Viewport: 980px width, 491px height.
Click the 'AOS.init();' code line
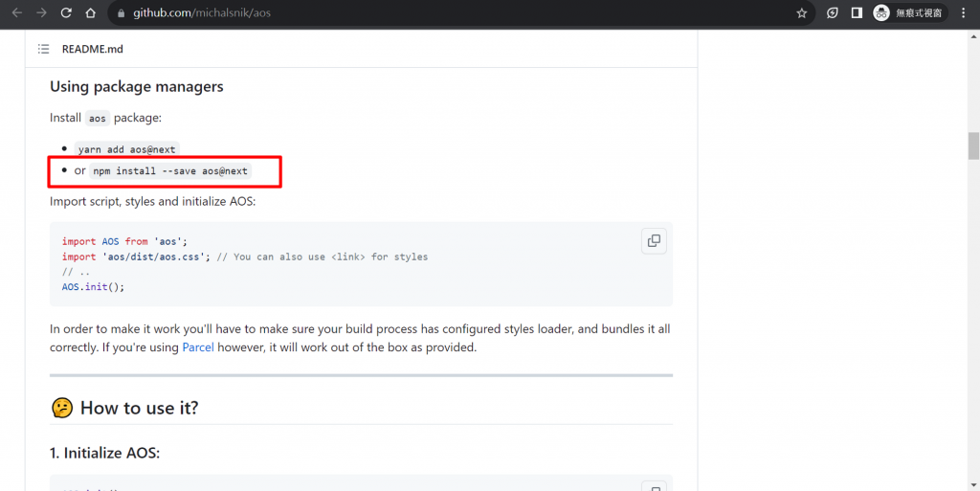tap(93, 287)
